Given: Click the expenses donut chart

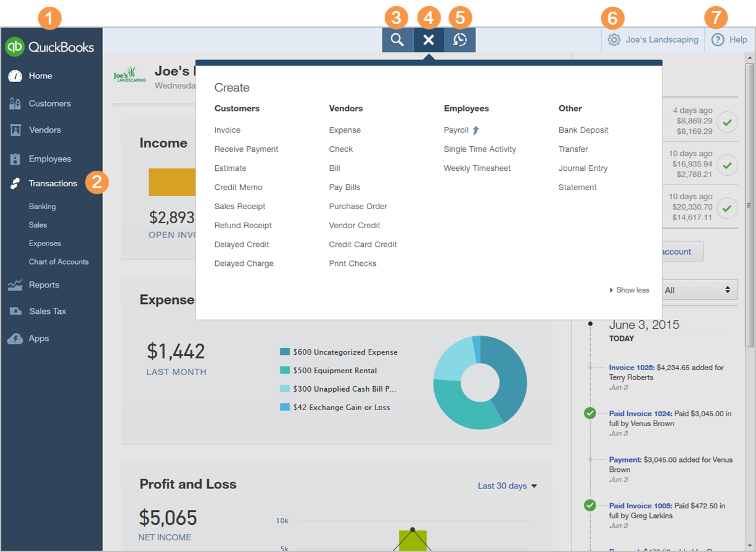Looking at the screenshot, I should 480,382.
